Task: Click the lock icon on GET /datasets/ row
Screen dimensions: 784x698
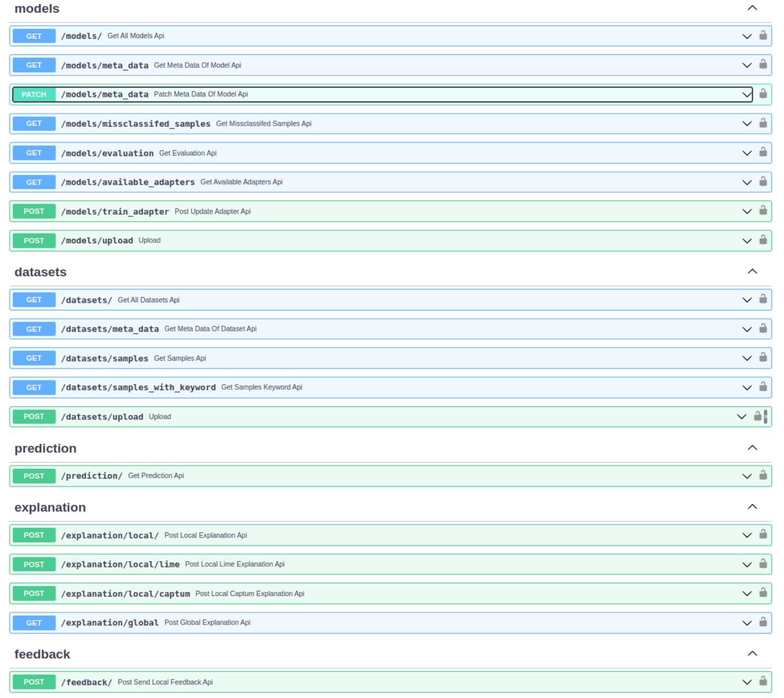Action: pyautogui.click(x=763, y=299)
